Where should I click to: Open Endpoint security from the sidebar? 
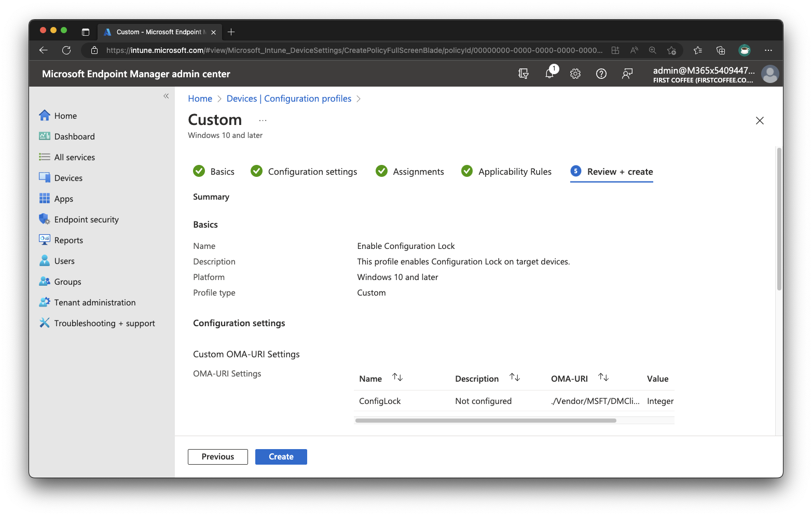(86, 219)
